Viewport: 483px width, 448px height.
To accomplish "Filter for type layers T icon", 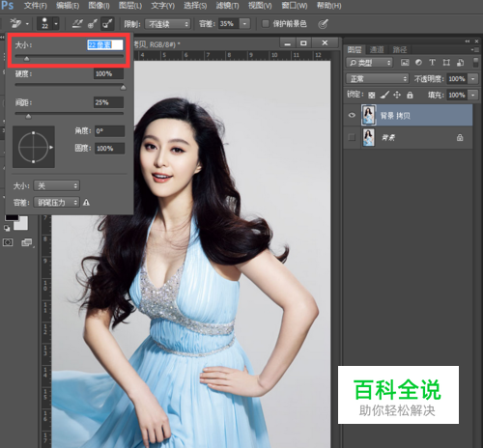I will (433, 63).
